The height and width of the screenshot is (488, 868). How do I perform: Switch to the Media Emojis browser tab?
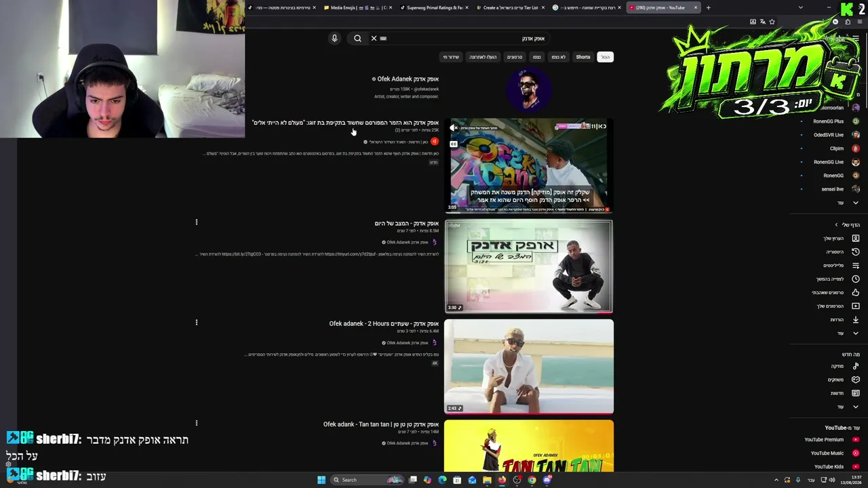point(359,8)
